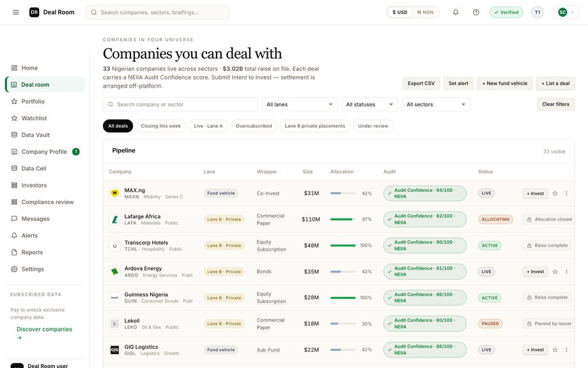Click the GIG Logistics logo
588x368 pixels.
(115, 350)
